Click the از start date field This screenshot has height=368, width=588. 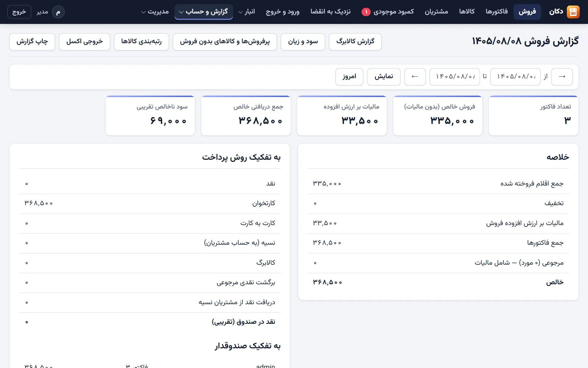click(515, 77)
